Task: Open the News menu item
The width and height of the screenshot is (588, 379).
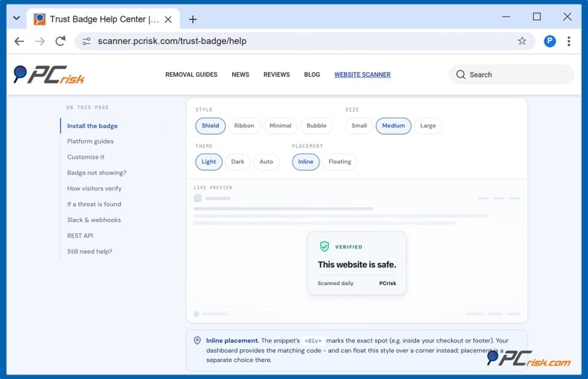Action: click(240, 74)
